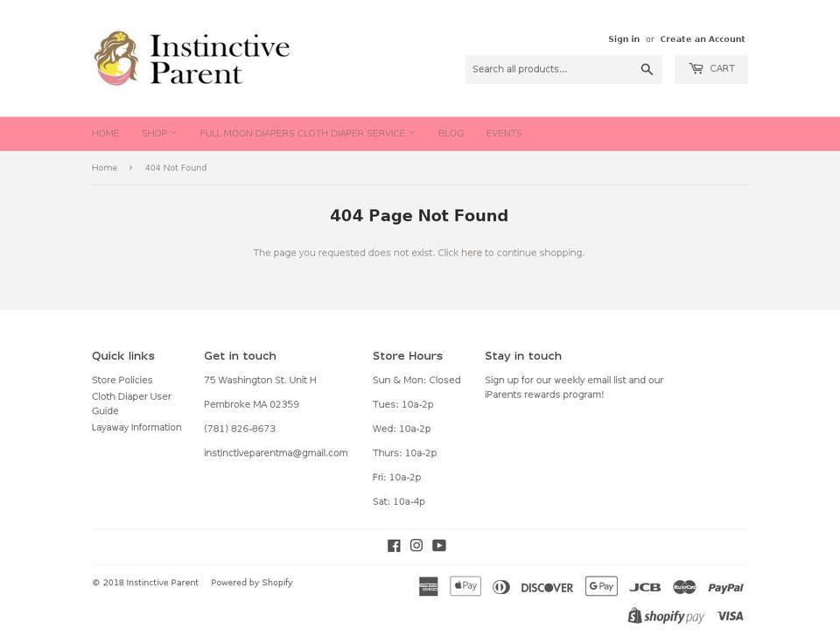Click the Diners Club payment icon
This screenshot has height=636, width=840.
pos(500,587)
